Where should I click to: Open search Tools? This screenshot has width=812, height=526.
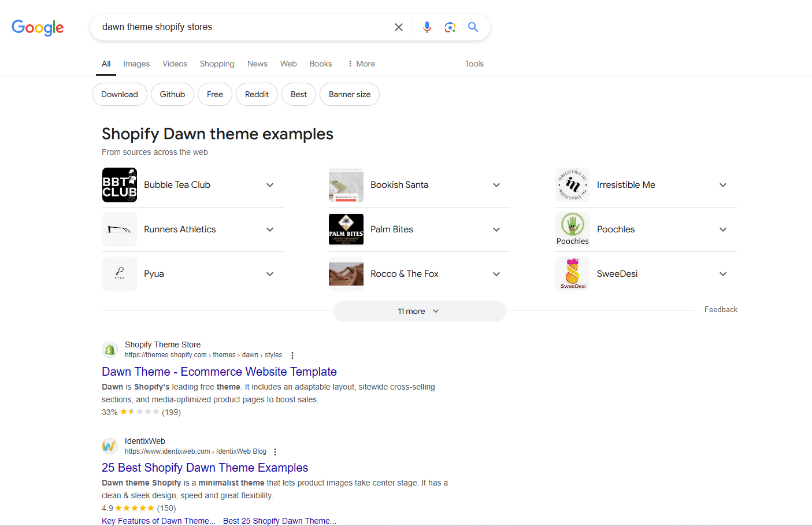click(x=474, y=64)
